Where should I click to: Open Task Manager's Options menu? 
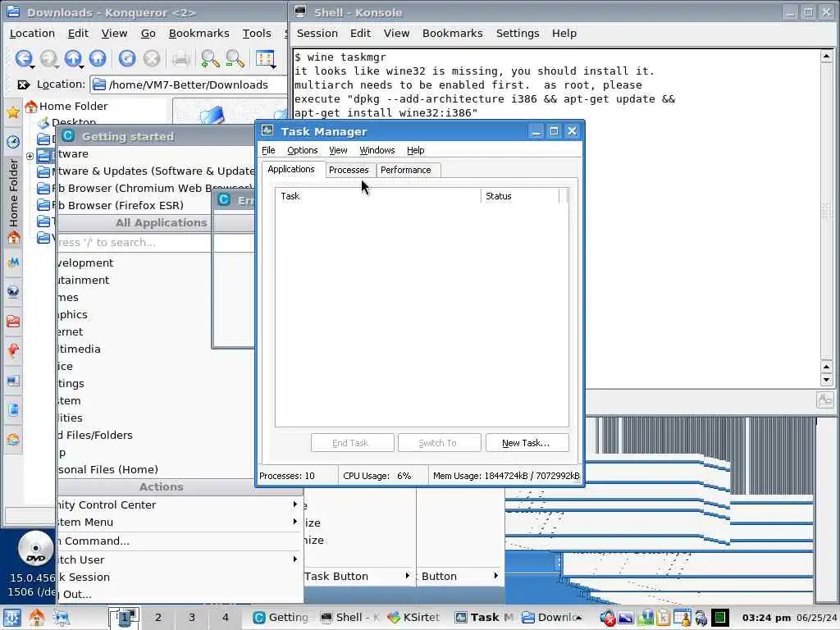pyautogui.click(x=302, y=150)
